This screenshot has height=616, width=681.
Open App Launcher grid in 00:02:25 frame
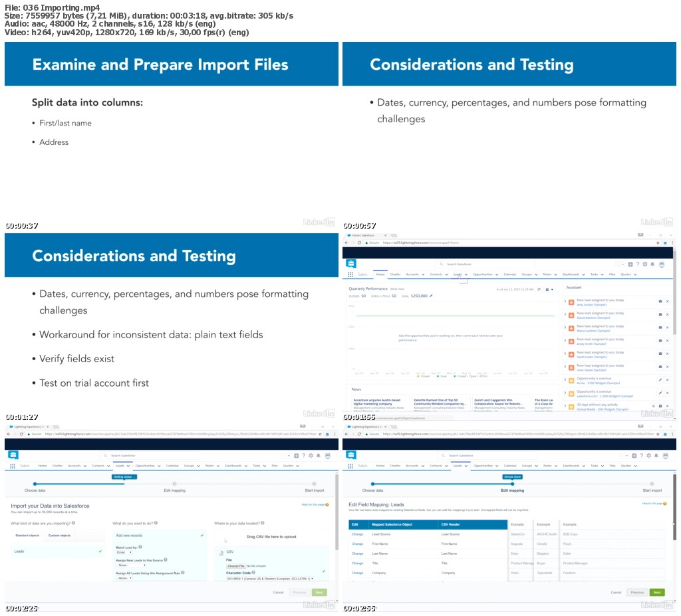(x=13, y=466)
